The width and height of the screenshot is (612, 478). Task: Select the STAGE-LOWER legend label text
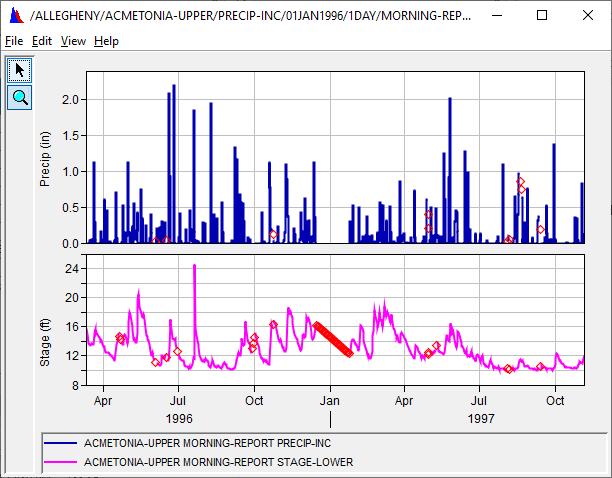218,462
